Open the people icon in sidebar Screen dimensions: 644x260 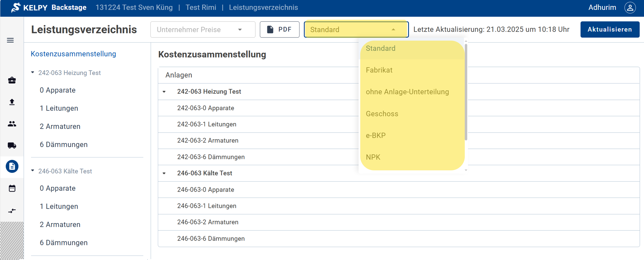(12, 124)
